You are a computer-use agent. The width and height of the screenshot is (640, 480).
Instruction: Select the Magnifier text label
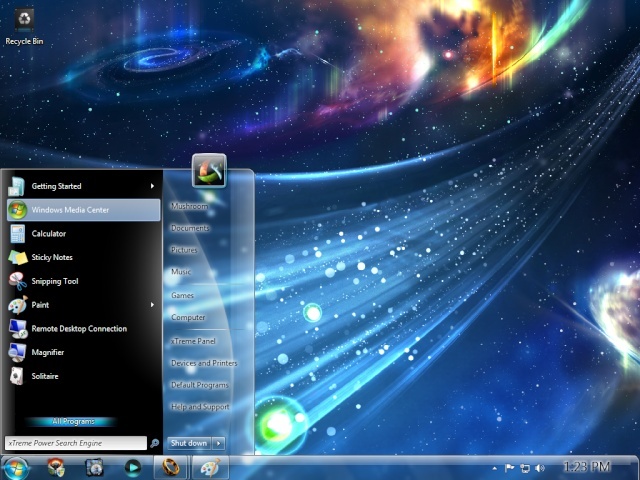click(48, 352)
